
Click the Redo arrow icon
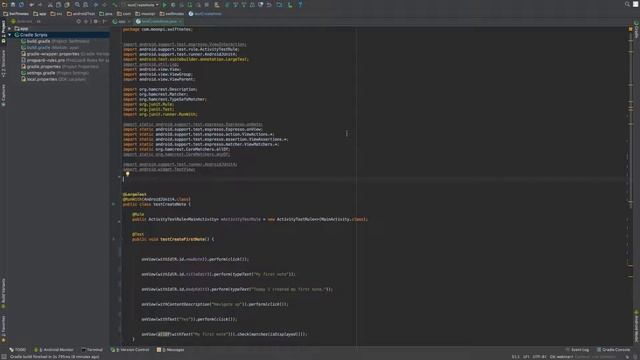coord(40,5)
